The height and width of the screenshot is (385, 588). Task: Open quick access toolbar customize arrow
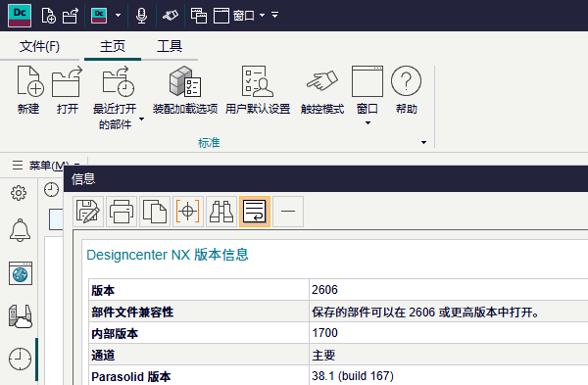click(x=274, y=16)
